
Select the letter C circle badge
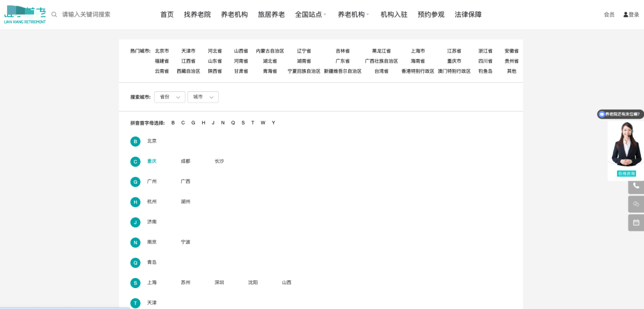pyautogui.click(x=135, y=162)
